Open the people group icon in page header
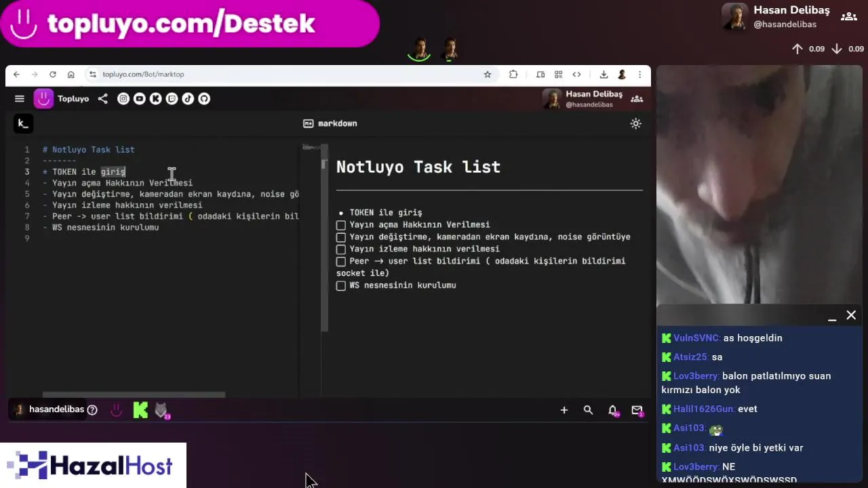The height and width of the screenshot is (488, 868). coord(637,99)
